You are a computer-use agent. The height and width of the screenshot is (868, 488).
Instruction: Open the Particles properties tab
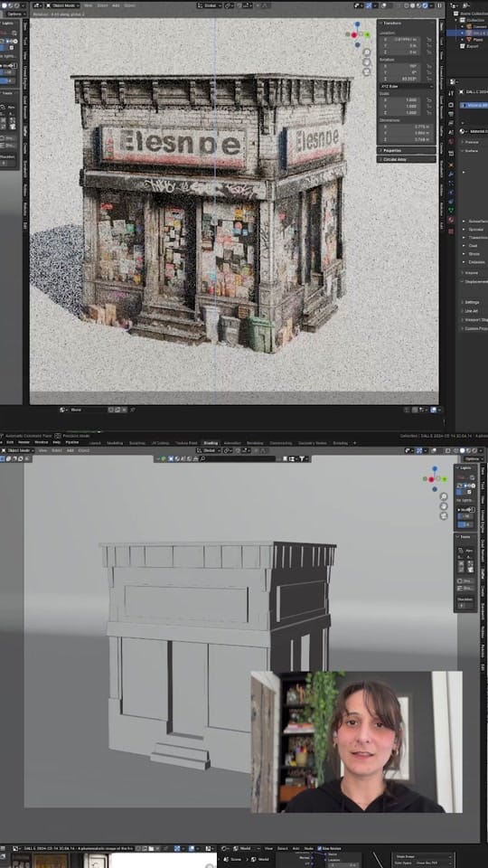[451, 184]
